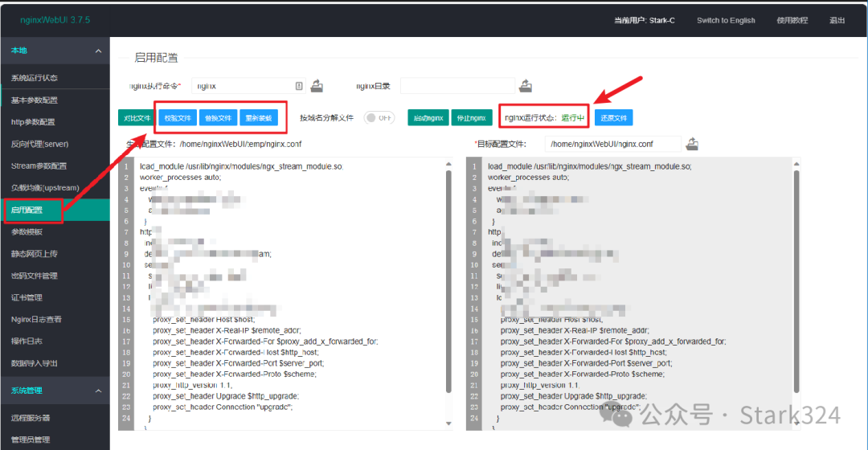This screenshot has width=868, height=450.
Task: Click the nginx目录 input field
Action: (x=457, y=85)
